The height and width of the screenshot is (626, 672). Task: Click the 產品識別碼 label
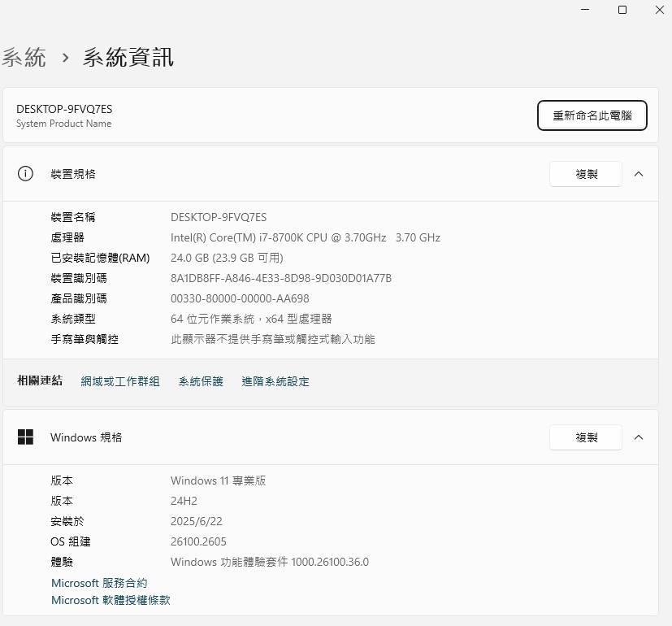79,298
